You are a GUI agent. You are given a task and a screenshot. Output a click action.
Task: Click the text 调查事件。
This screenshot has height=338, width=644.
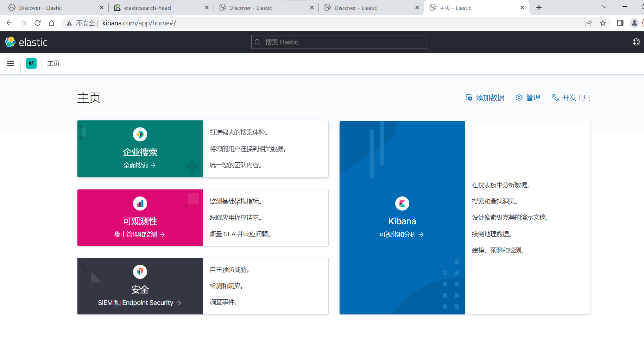pyautogui.click(x=224, y=302)
